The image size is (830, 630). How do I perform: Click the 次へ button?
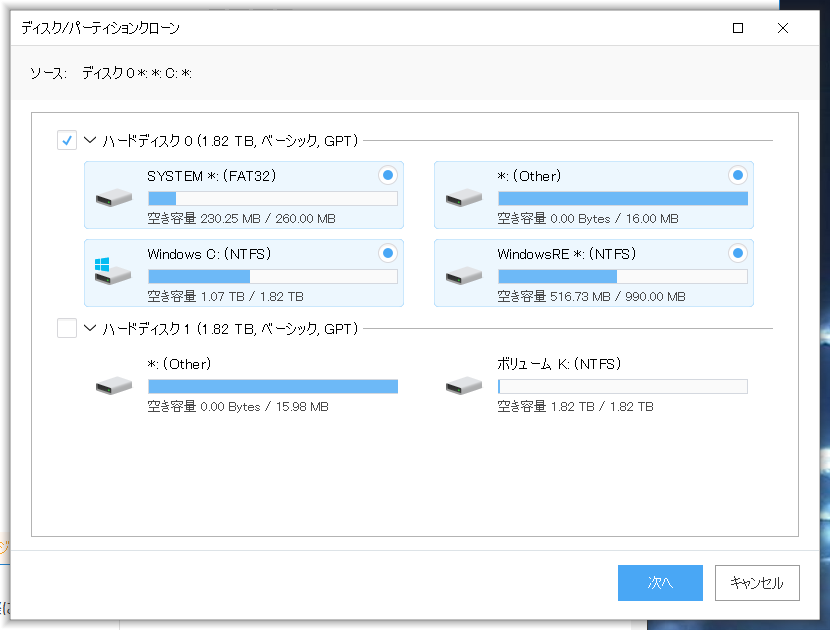[x=660, y=583]
